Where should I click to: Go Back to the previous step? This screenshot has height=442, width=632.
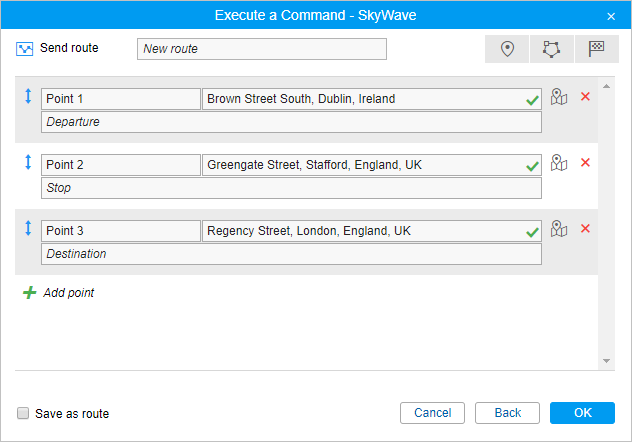pyautogui.click(x=508, y=413)
